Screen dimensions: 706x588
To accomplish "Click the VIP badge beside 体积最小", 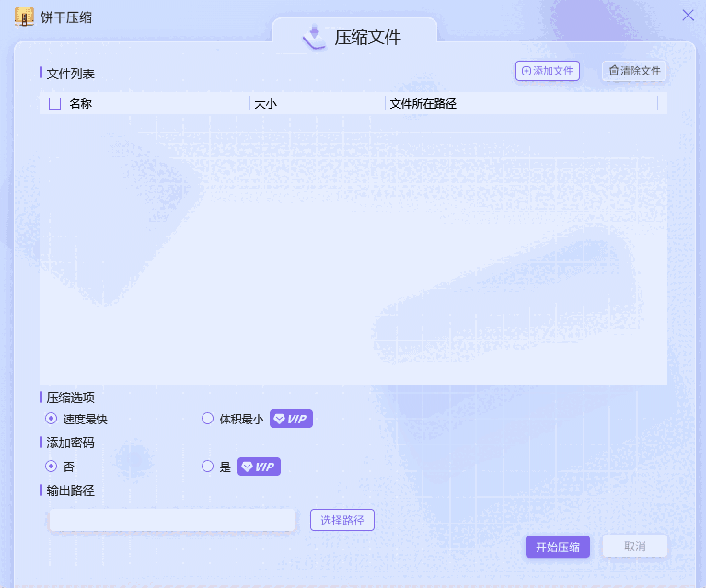I will click(291, 419).
